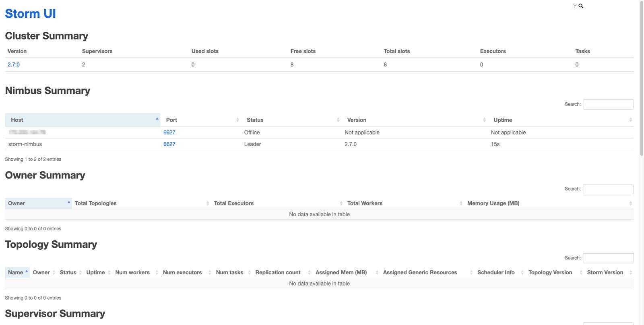
Task: Click the filter funnel icon at top right
Action: click(x=575, y=6)
